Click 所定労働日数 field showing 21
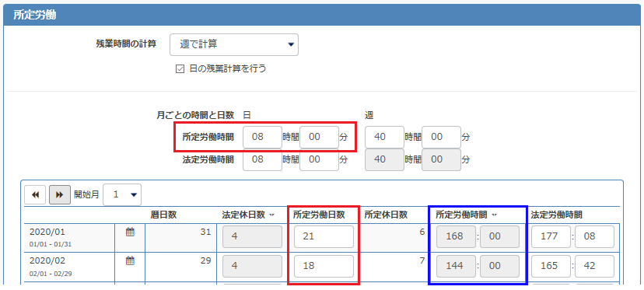This screenshot has width=644, height=290. click(x=324, y=236)
